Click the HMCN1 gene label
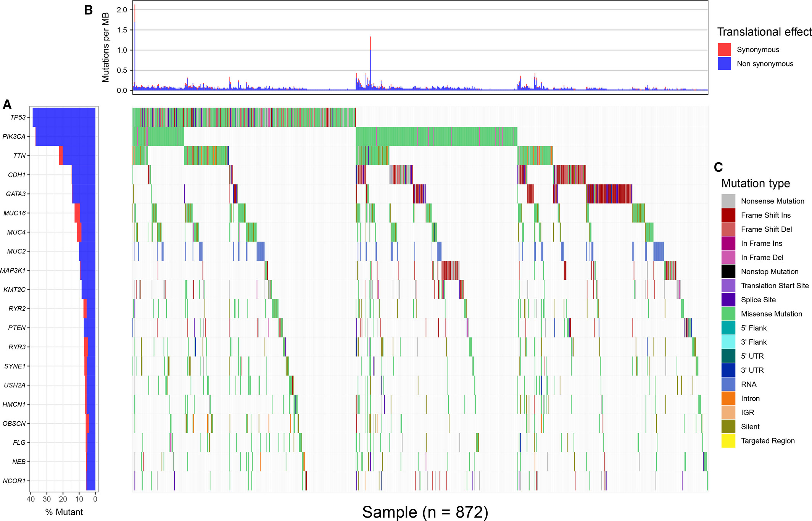Screen dimensions: 812x521 [x=14, y=404]
